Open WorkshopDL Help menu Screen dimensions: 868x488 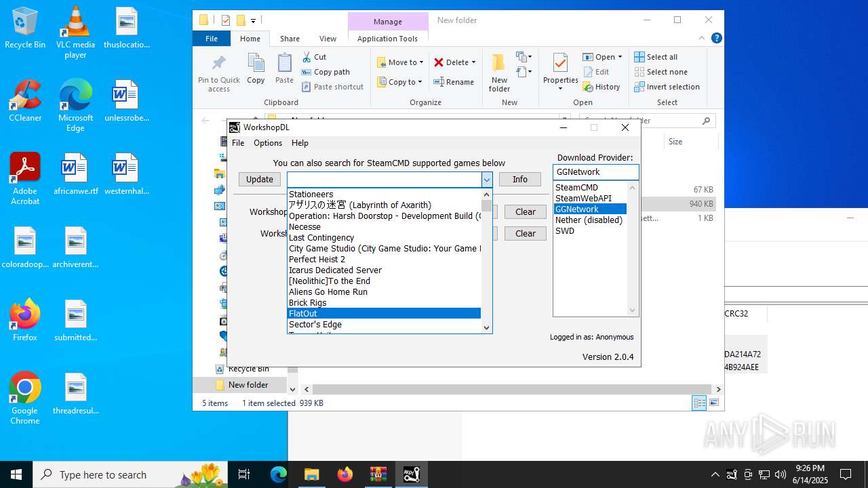[300, 143]
